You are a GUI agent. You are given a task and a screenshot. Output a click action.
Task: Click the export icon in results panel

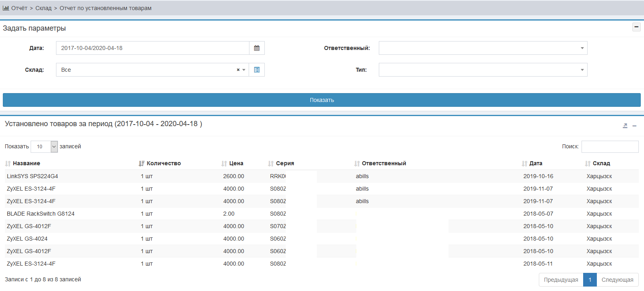(625, 126)
